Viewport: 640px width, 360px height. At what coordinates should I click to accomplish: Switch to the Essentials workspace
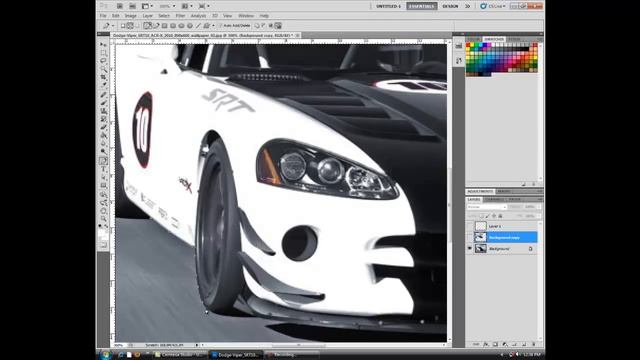tap(422, 6)
